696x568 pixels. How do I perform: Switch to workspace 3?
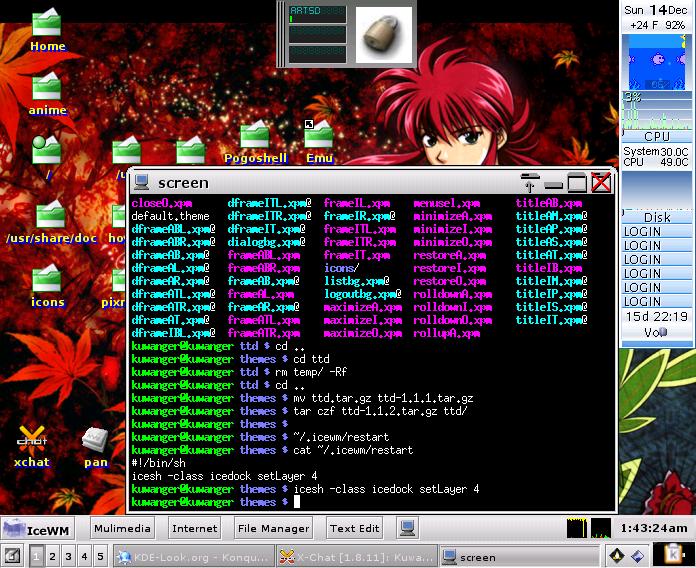tap(68, 556)
